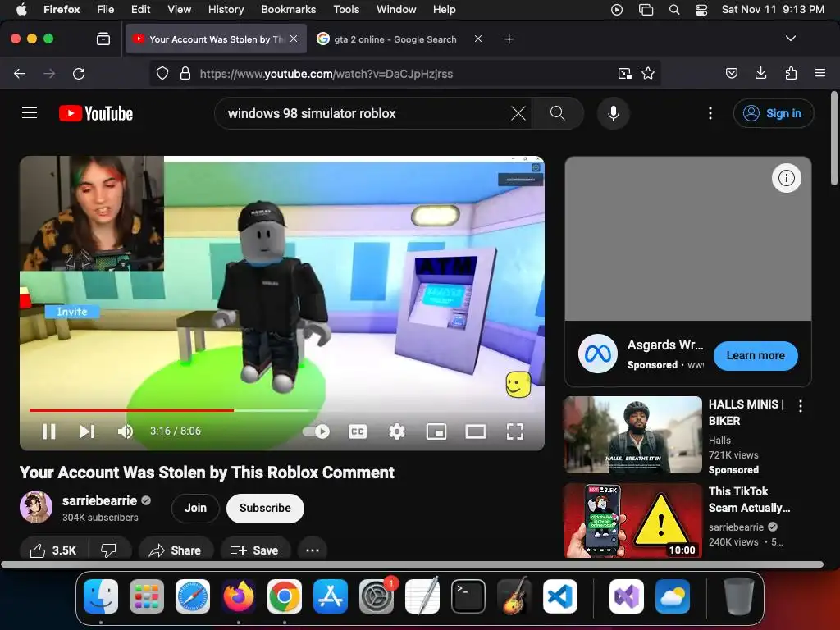Clear the YouTube search text
The height and width of the screenshot is (630, 840).
click(518, 113)
